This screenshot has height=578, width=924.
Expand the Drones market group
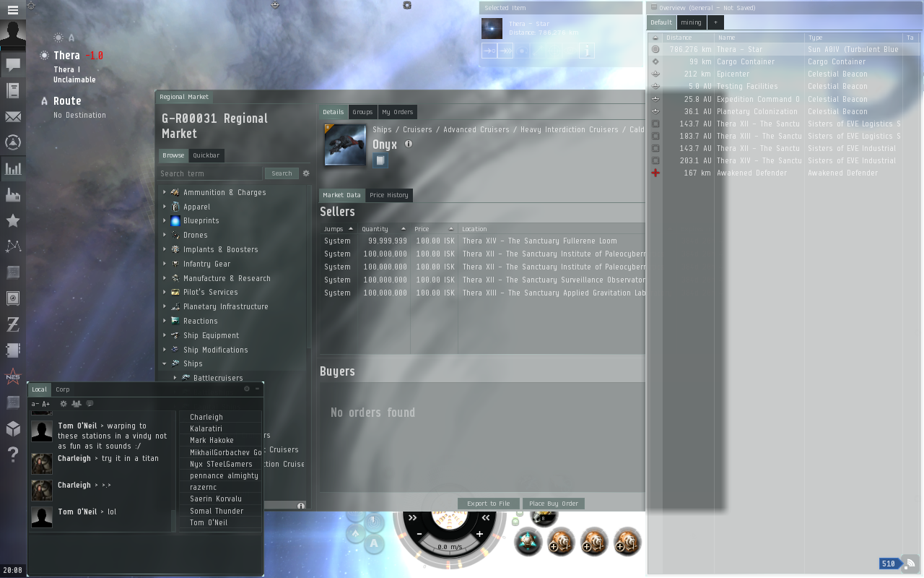(165, 235)
